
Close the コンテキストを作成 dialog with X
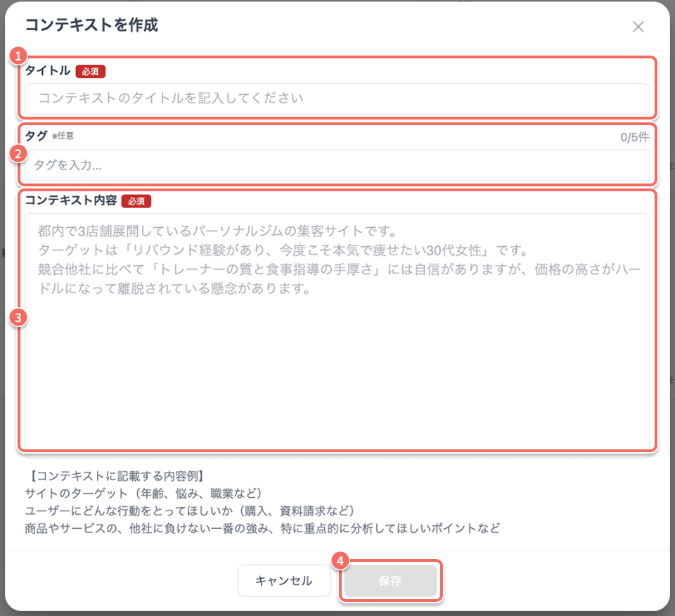(x=638, y=27)
